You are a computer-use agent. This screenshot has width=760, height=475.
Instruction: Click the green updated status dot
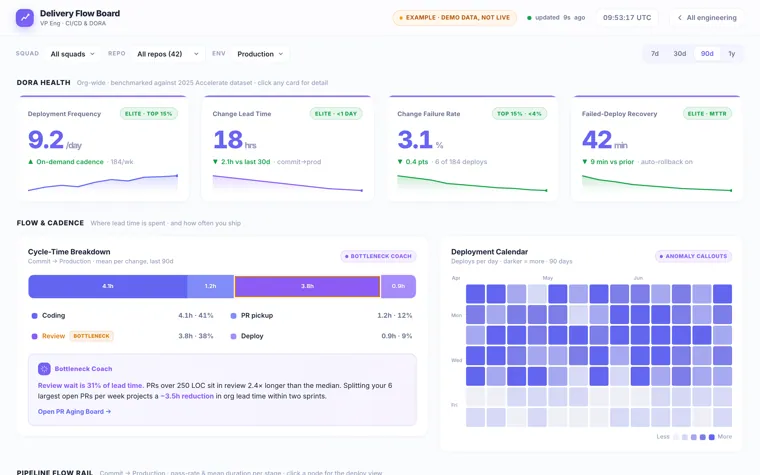pyautogui.click(x=529, y=18)
